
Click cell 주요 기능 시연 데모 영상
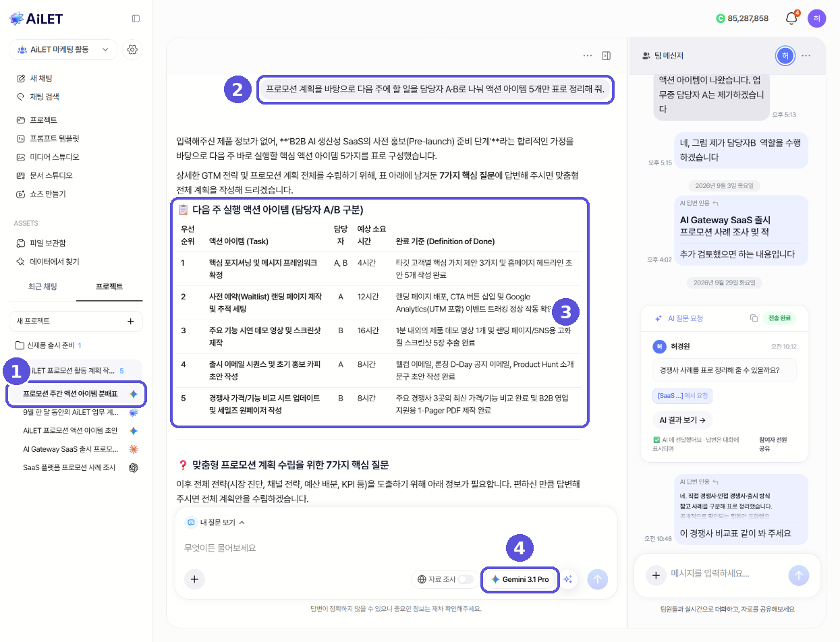tap(265, 337)
